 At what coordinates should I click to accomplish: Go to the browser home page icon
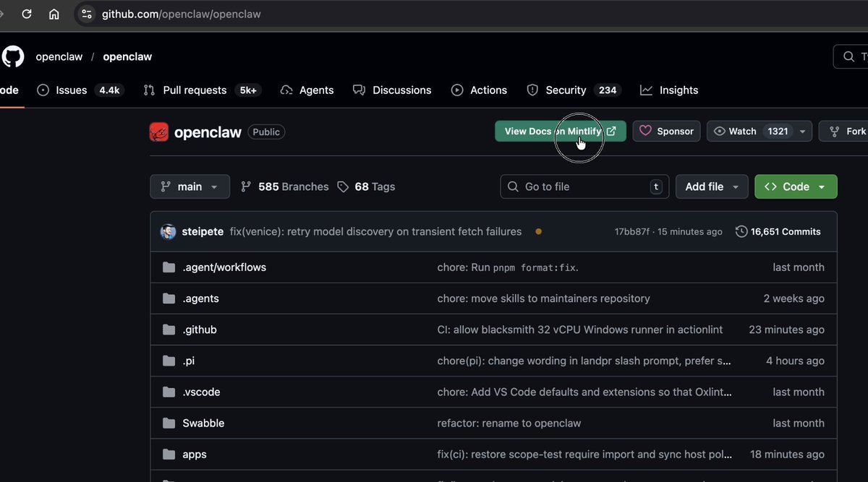[x=54, y=14]
